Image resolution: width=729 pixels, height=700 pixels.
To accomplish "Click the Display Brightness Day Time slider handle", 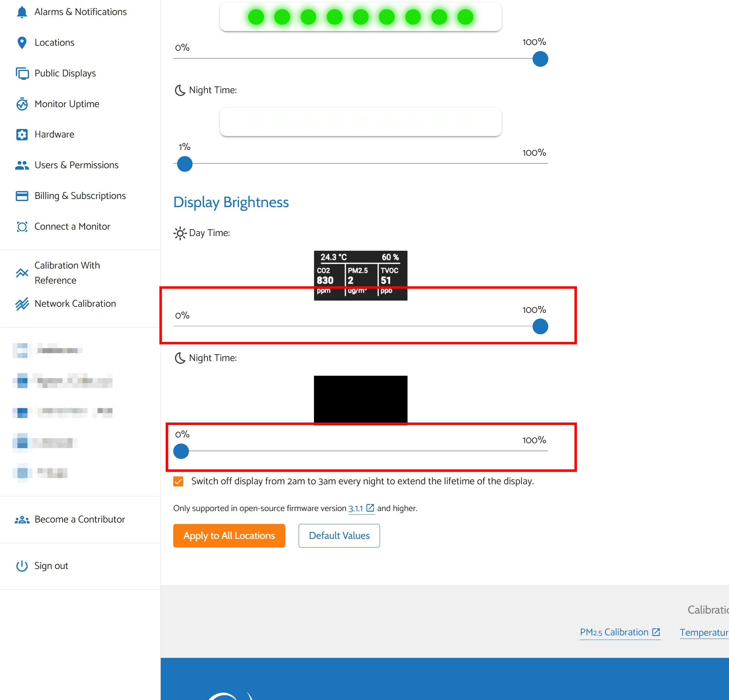I will (x=540, y=326).
